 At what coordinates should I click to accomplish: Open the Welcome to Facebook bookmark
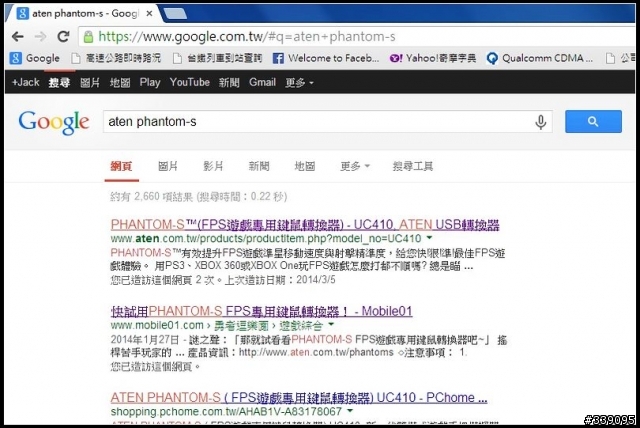click(x=326, y=58)
